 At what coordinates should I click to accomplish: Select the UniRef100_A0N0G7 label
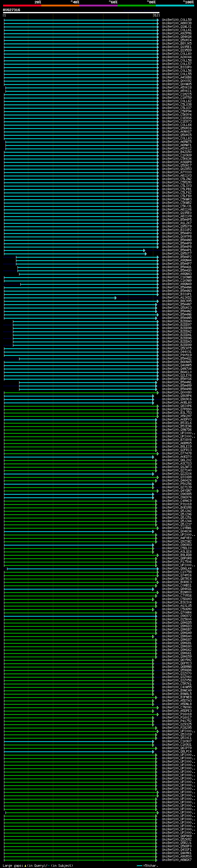tap(177, 132)
